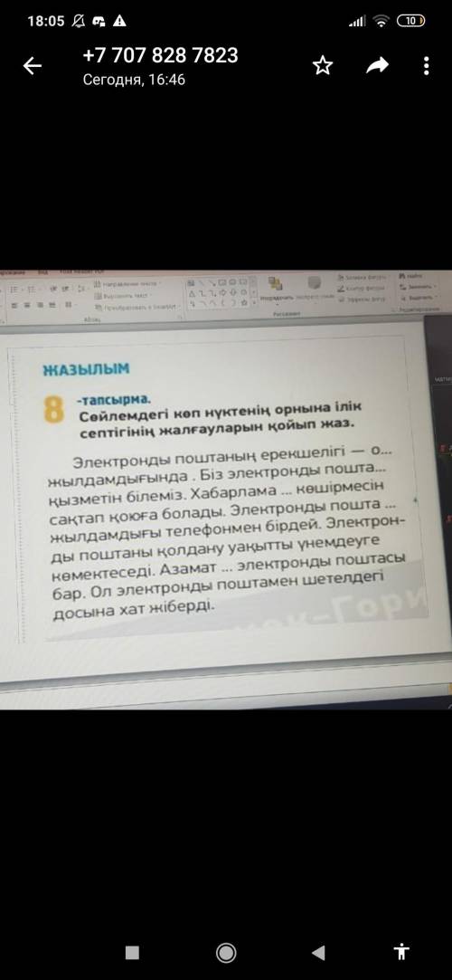Tap the yellow number 8 in the photo
Screen dimensions: 452x980
(x=53, y=410)
